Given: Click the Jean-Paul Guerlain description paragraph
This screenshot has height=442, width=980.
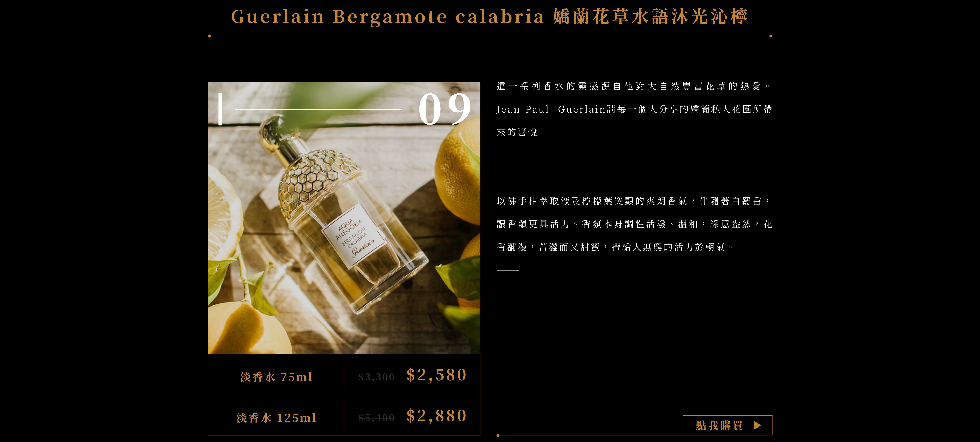Looking at the screenshot, I should [634, 109].
